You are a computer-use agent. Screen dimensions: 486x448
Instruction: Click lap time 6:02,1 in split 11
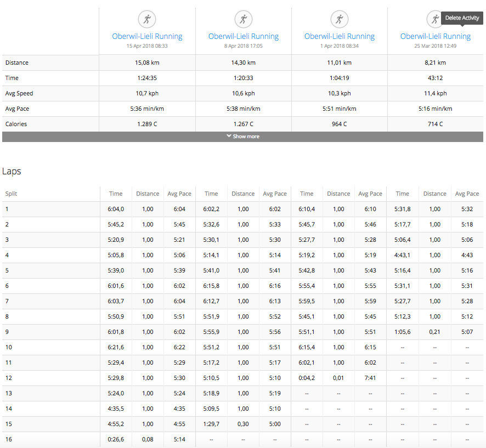click(307, 362)
